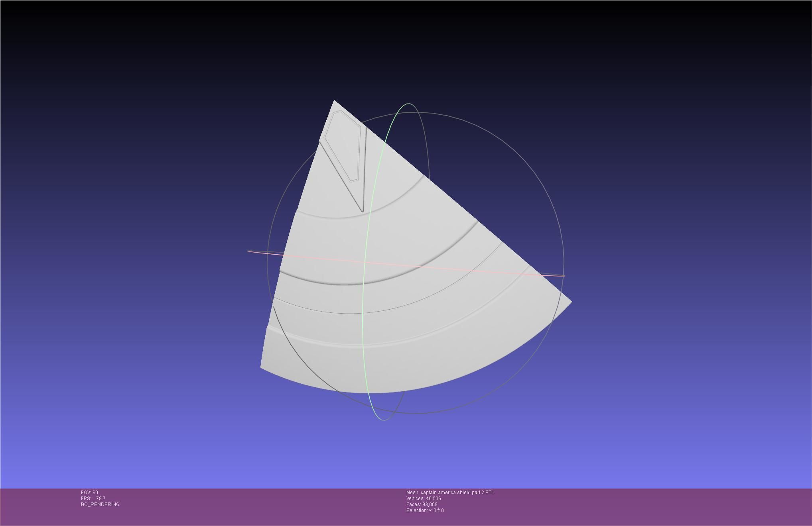Click the BO_RENDERING label
The image size is (812, 526).
click(100, 504)
